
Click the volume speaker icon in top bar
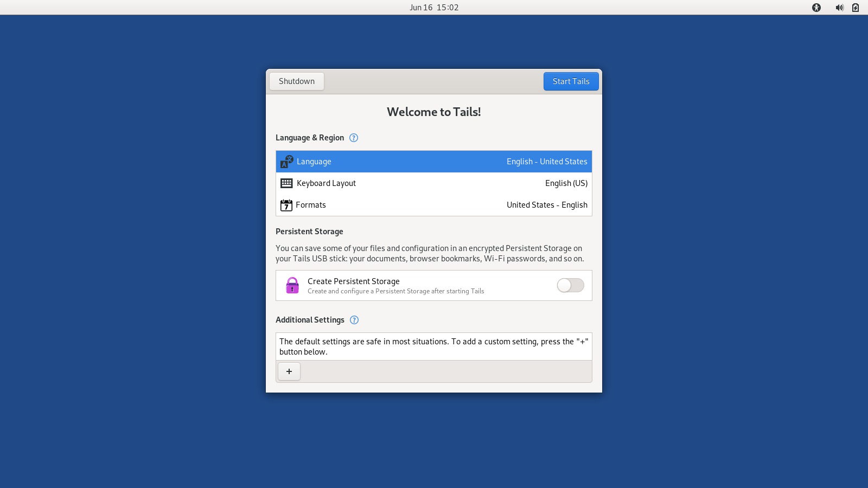click(839, 8)
